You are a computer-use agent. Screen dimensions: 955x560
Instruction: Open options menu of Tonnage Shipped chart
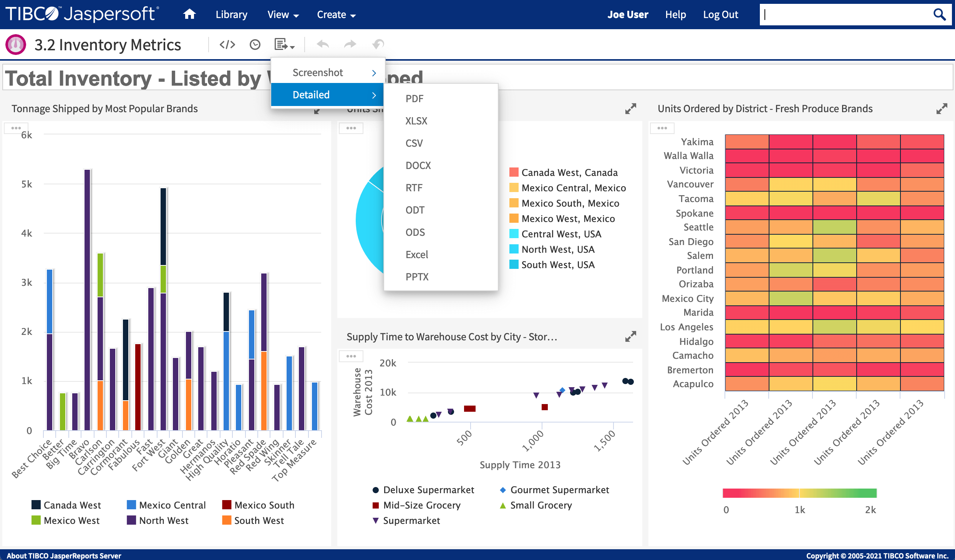[16, 128]
